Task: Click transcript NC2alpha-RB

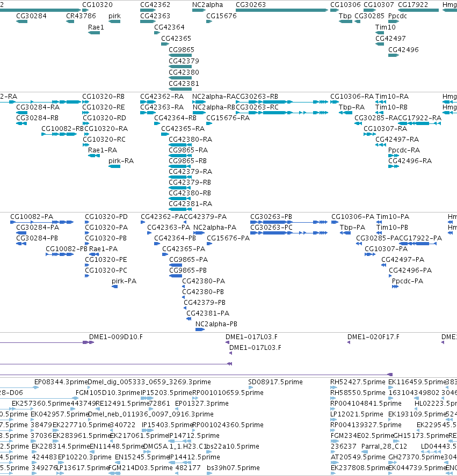Action: click(214, 107)
